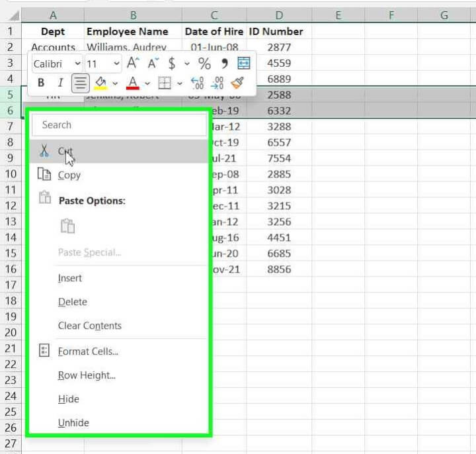Click the context menu Search box
This screenshot has width=476, height=454.
[x=119, y=124]
